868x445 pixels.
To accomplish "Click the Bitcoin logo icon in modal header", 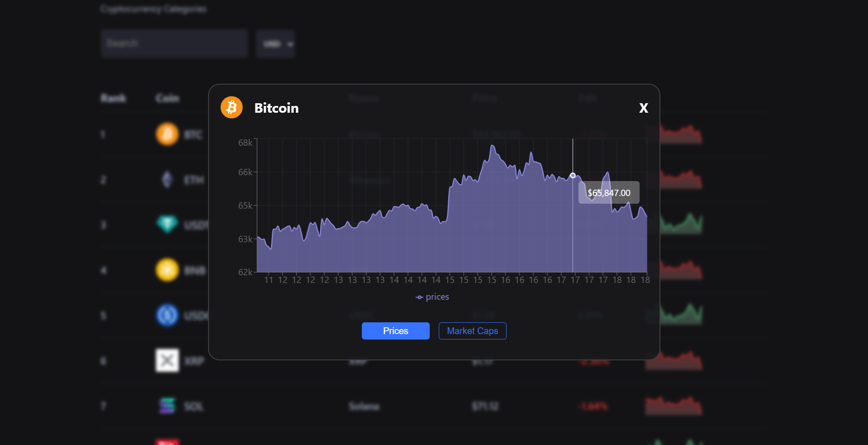I will 232,107.
